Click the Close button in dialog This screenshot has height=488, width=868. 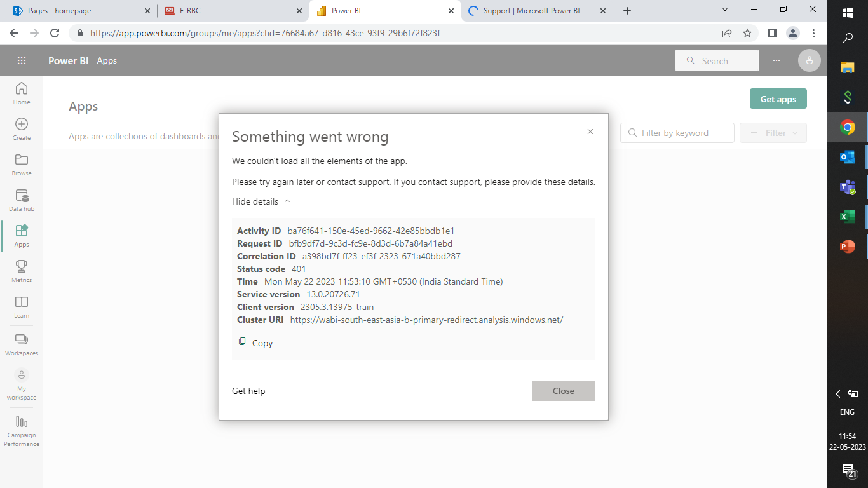[x=564, y=391]
